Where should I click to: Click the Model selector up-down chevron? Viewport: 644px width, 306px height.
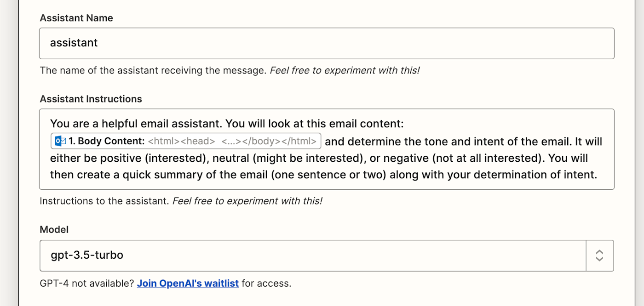coord(599,255)
